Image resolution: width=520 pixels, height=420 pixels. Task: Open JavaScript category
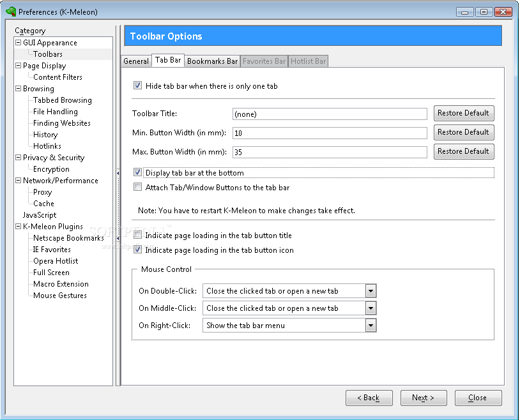pyautogui.click(x=40, y=215)
